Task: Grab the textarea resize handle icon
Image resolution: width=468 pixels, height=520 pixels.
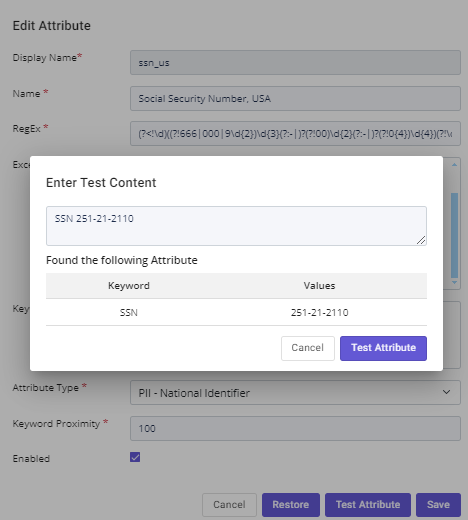Action: pyautogui.click(x=421, y=240)
